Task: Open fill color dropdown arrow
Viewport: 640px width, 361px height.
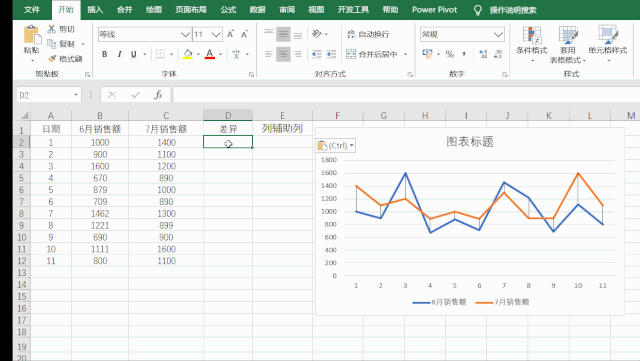Action: 198,54
